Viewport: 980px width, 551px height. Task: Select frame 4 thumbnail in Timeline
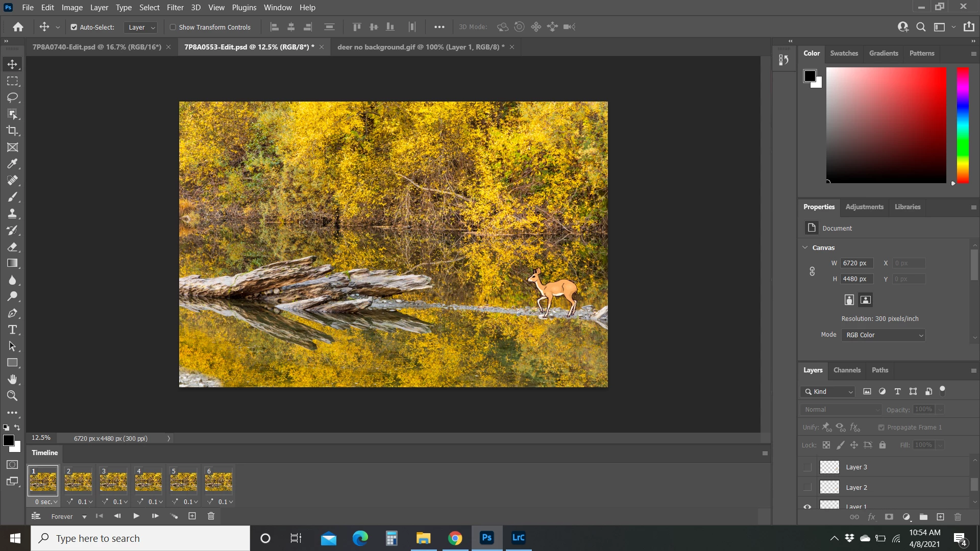click(x=148, y=482)
